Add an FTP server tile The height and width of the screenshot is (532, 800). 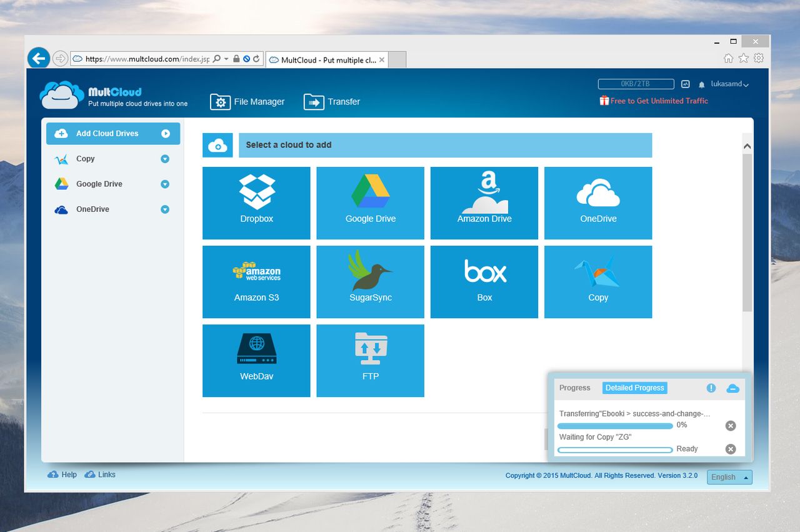click(370, 360)
